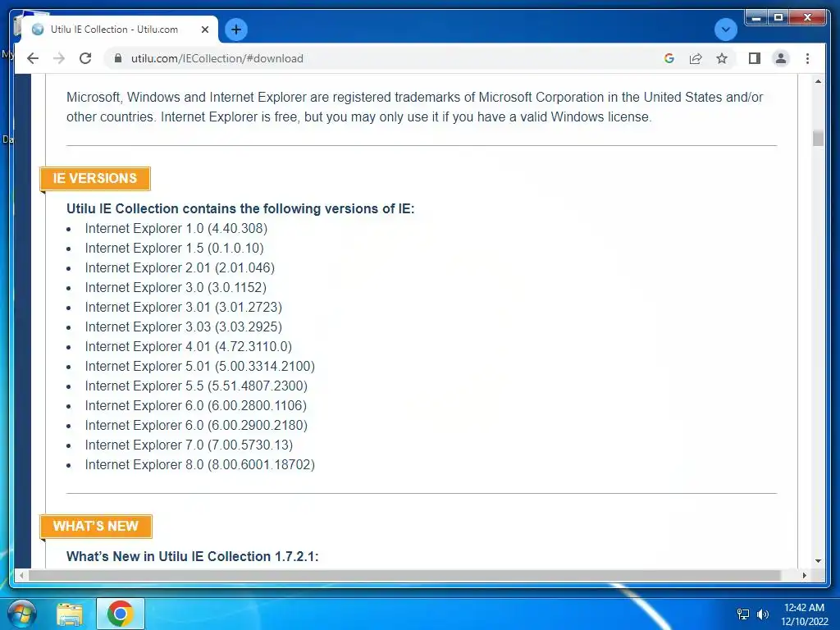Screen dimensions: 840x630
Task: Click the IE VERSIONS section banner
Action: pyautogui.click(x=95, y=178)
